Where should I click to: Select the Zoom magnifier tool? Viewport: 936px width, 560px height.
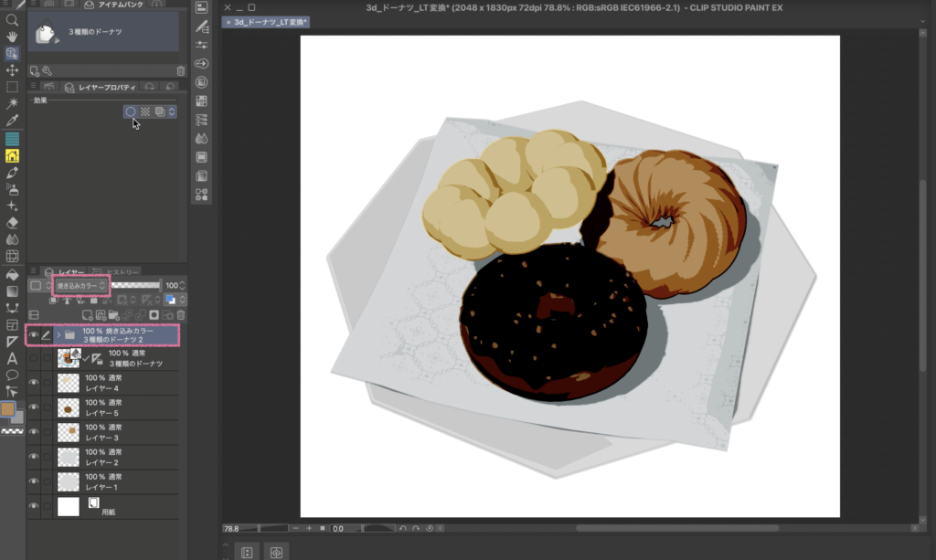(12, 19)
